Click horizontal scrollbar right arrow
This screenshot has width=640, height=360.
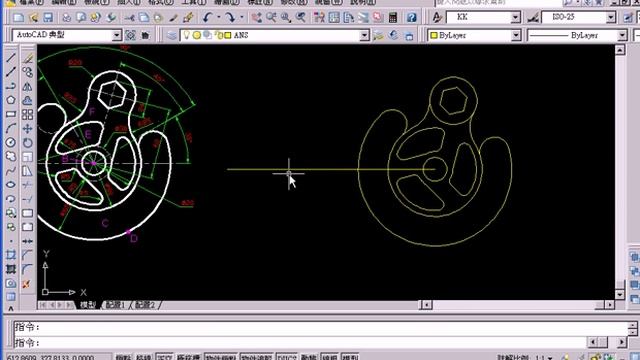click(x=609, y=305)
